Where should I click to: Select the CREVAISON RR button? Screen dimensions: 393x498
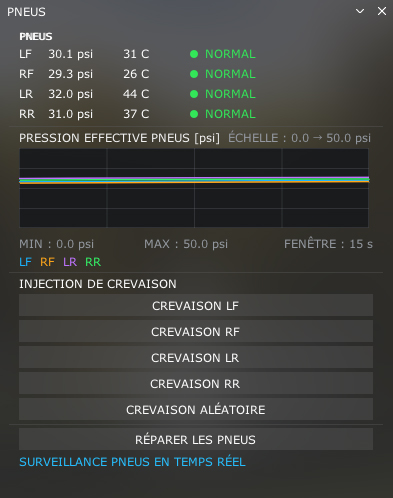point(196,383)
